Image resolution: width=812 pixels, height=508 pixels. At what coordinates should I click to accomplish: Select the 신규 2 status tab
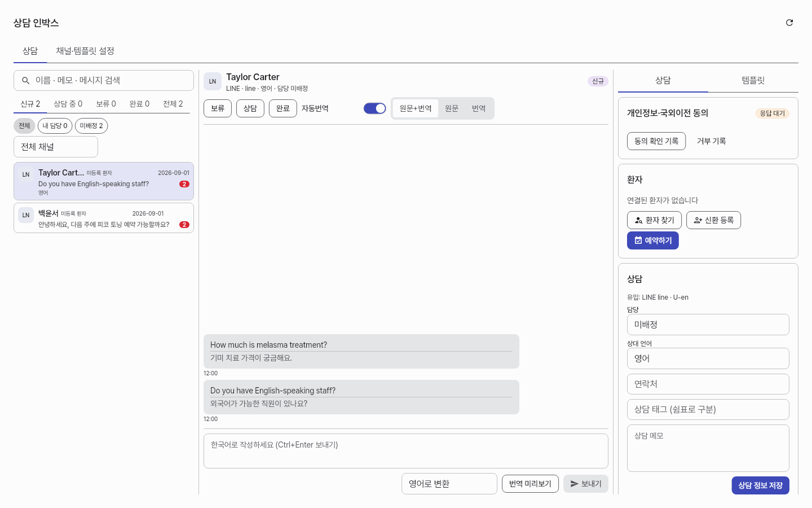[x=30, y=104]
